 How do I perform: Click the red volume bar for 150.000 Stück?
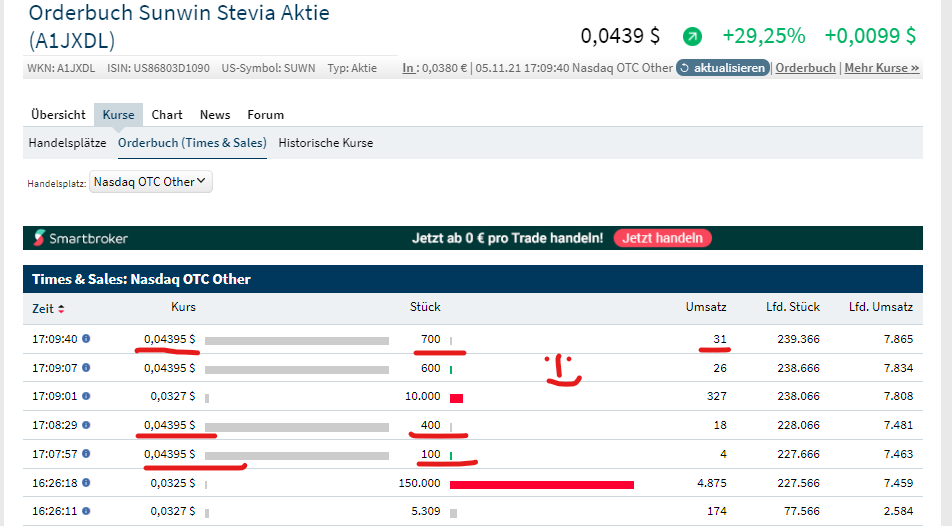click(541, 484)
